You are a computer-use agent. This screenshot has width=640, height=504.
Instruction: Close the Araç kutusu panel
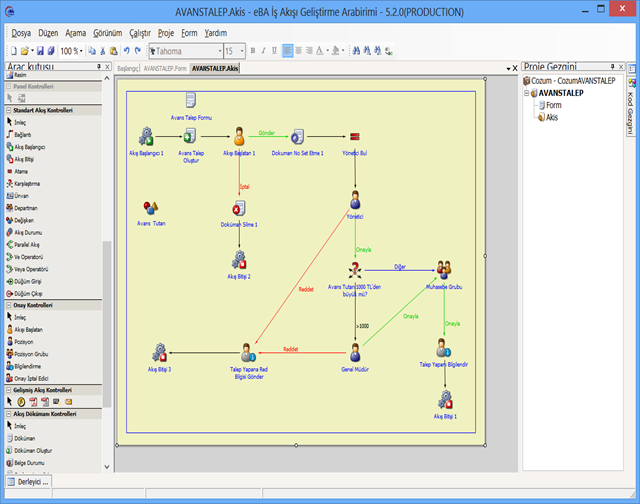click(107, 66)
